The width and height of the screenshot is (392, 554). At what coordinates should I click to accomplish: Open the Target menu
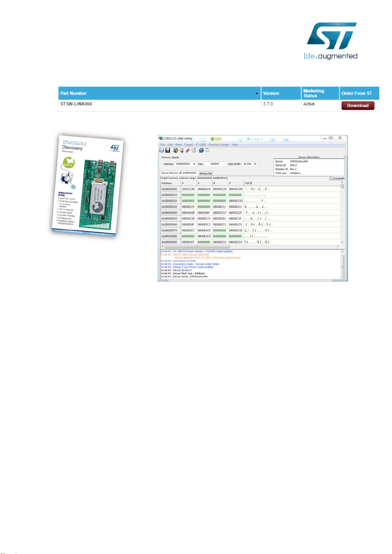point(188,145)
